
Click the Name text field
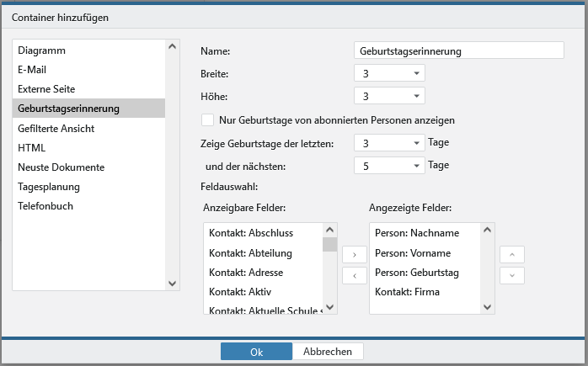(x=458, y=50)
